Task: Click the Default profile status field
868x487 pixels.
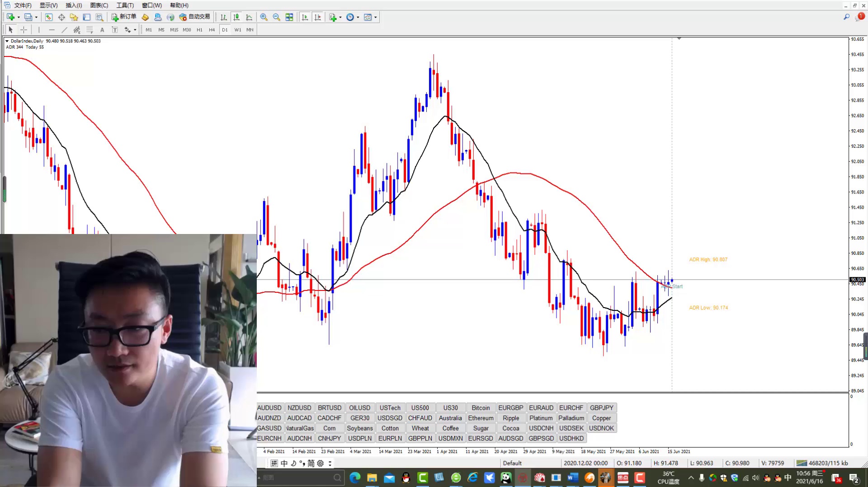Action: pos(512,464)
